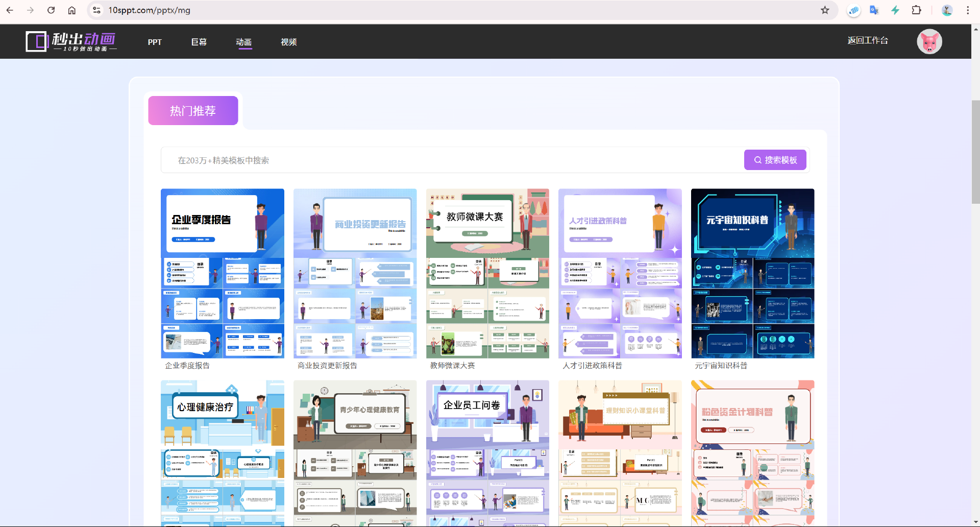This screenshot has width=980, height=527.
Task: Open the 理财知识小课堂科普 template thumbnail
Action: tap(620, 453)
